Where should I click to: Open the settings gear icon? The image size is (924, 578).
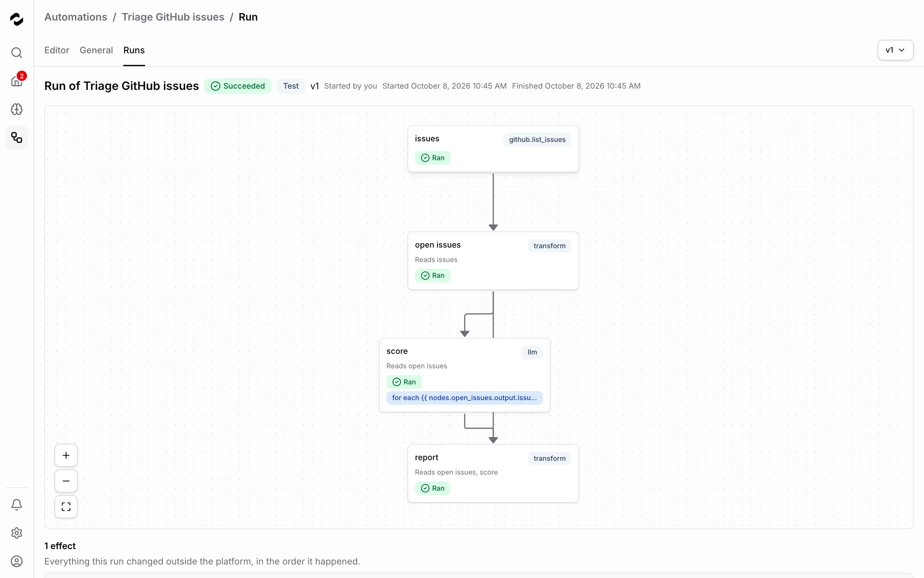(16, 533)
